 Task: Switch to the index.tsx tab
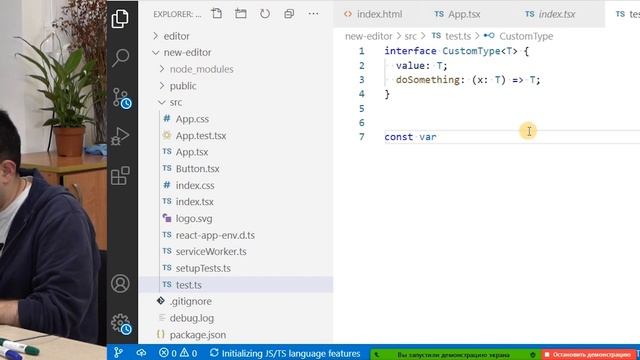[550, 14]
